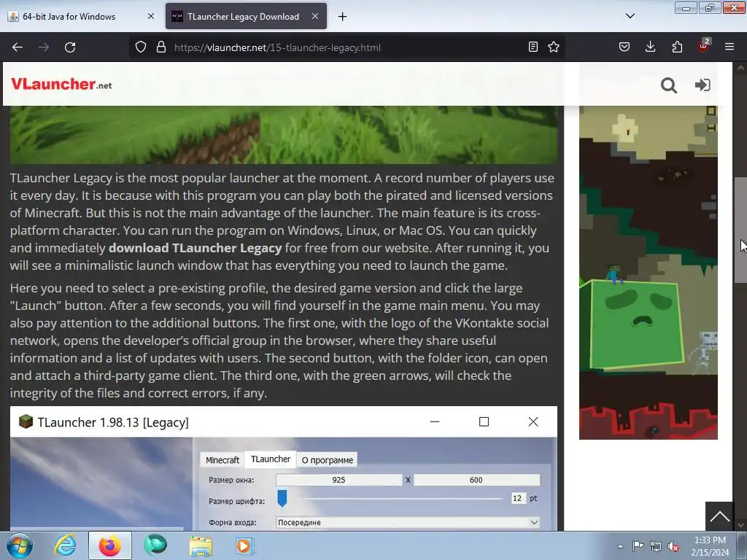The width and height of the screenshot is (747, 560).
Task: Click the grass landscape header image
Action: click(x=284, y=135)
